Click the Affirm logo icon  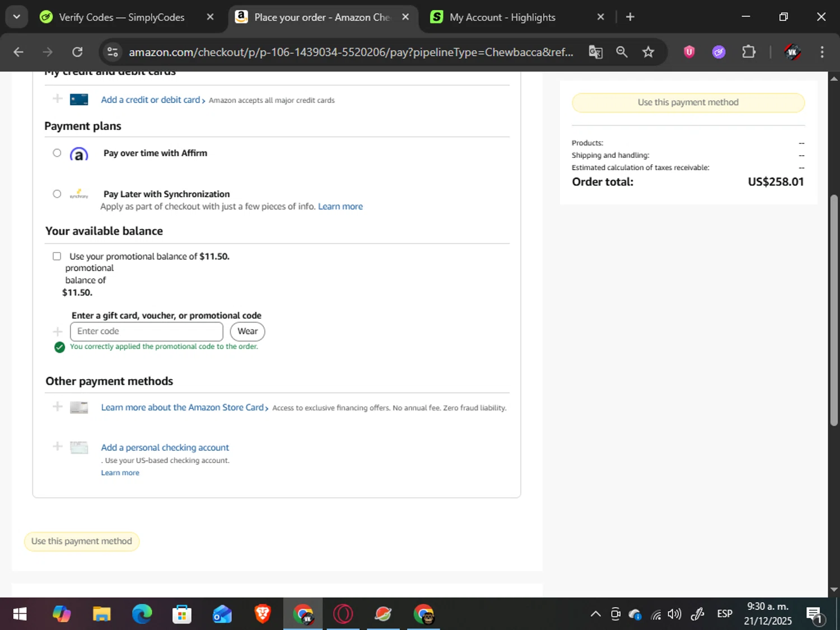[79, 154]
